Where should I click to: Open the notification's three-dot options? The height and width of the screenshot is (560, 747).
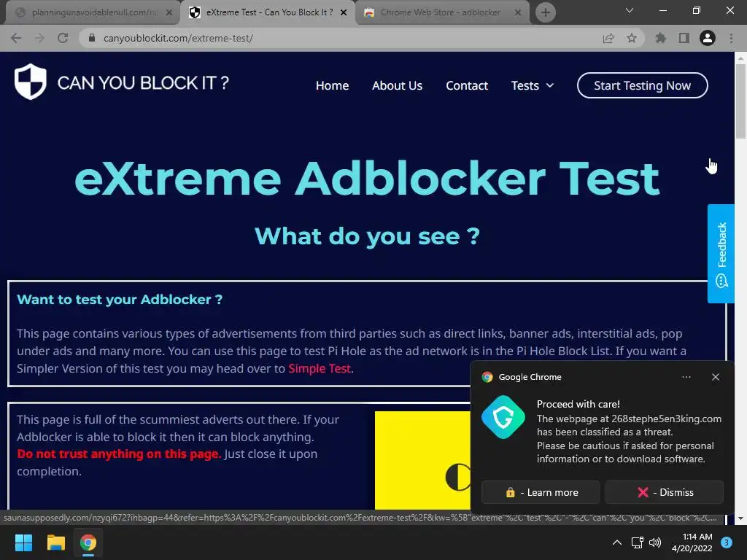click(686, 377)
